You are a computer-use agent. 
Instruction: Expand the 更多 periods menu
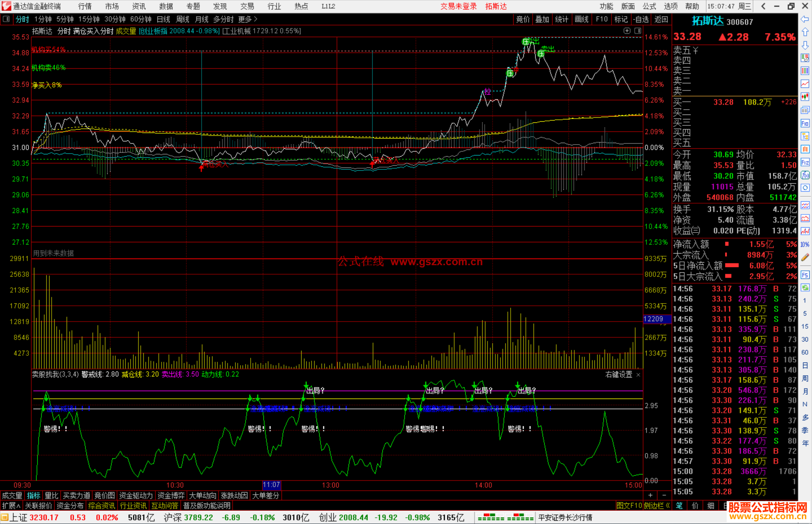[248, 19]
